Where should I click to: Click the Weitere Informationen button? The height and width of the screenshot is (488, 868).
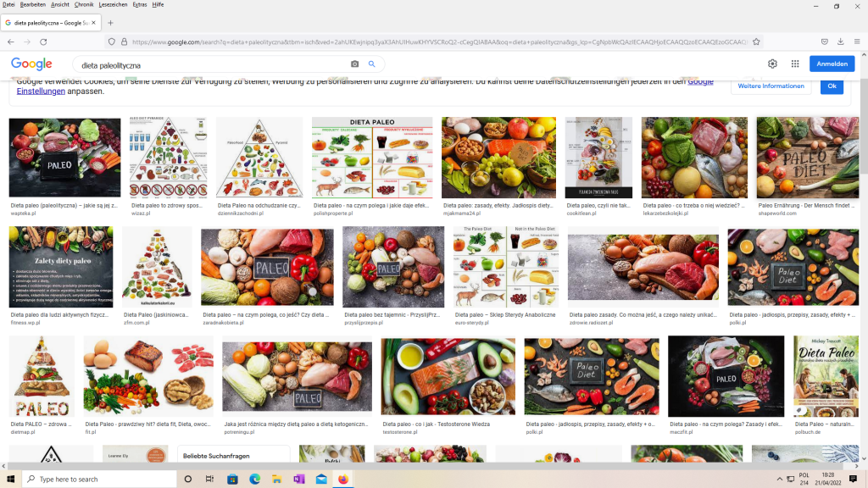tap(771, 86)
